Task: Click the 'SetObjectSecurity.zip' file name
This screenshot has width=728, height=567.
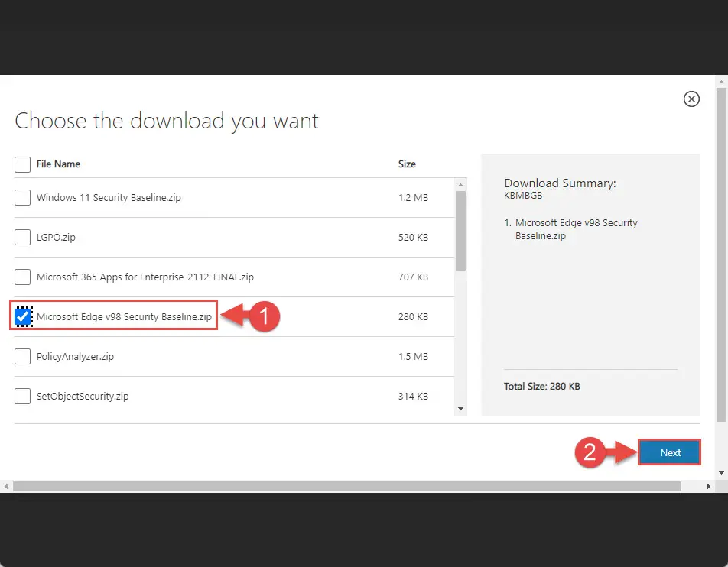Action: pyautogui.click(x=83, y=397)
